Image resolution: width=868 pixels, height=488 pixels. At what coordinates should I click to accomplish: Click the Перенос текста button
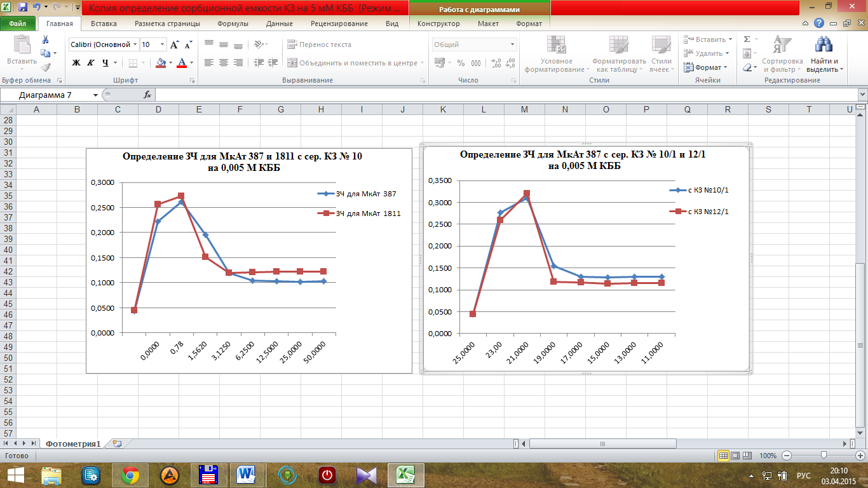[319, 45]
